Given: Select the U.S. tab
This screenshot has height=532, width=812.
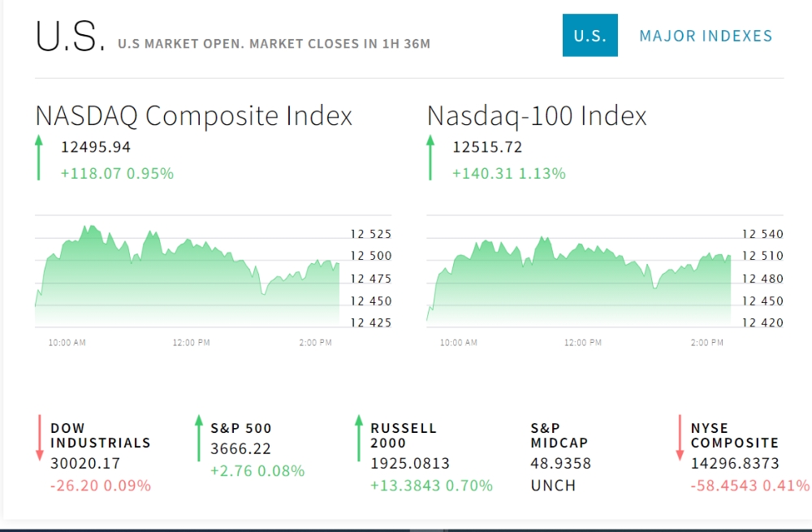Looking at the screenshot, I should [590, 36].
